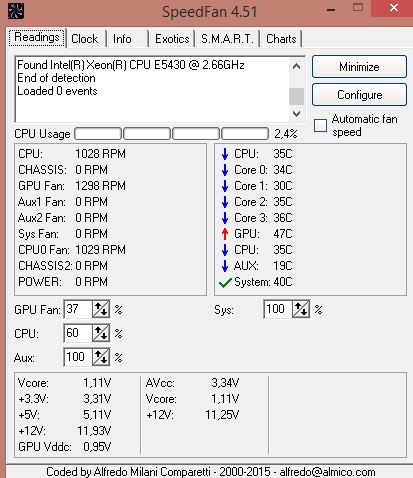Click the Aux speed stepper arrows

tap(101, 357)
